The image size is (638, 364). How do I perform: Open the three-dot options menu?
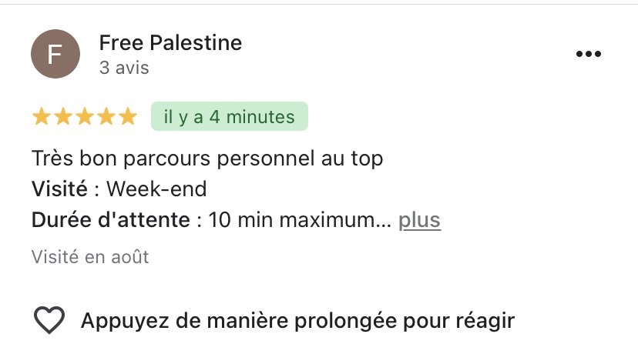coord(589,54)
